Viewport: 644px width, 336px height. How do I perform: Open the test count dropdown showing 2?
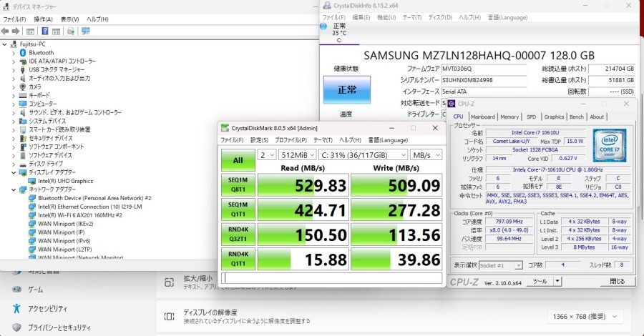pos(267,154)
